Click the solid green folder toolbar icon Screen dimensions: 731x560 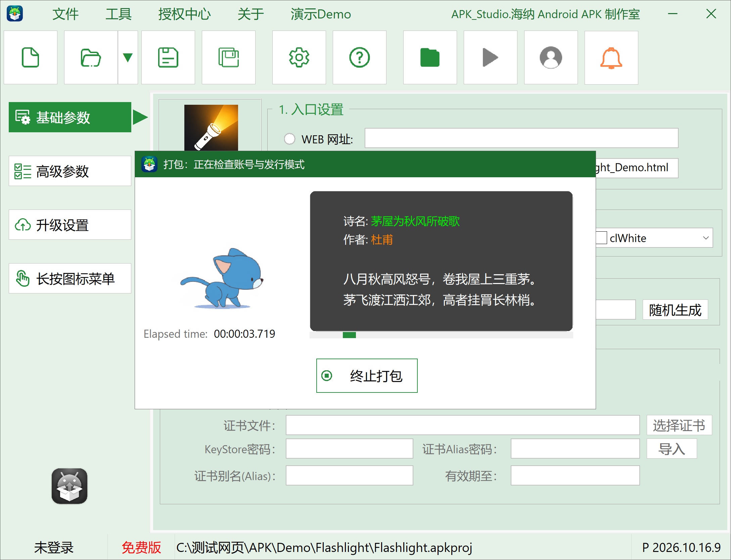coord(430,57)
